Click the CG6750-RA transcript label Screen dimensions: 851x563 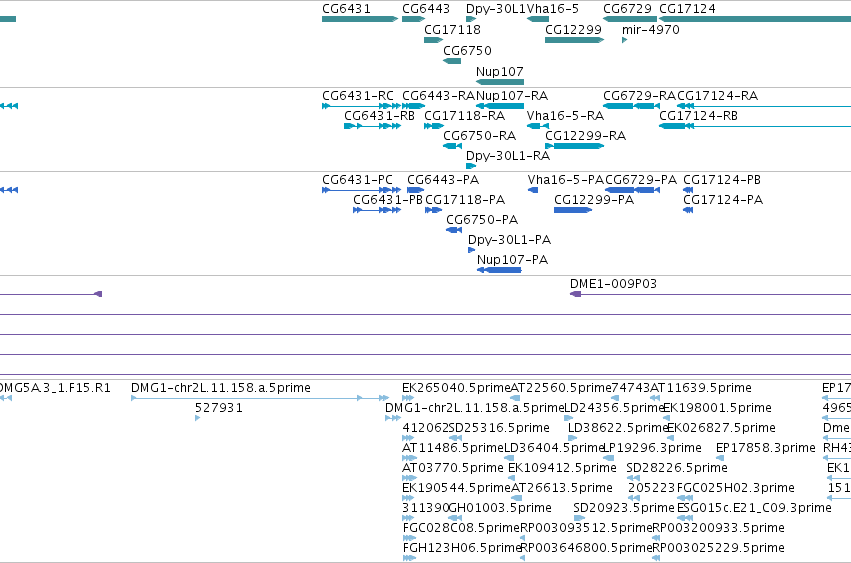[x=479, y=136]
